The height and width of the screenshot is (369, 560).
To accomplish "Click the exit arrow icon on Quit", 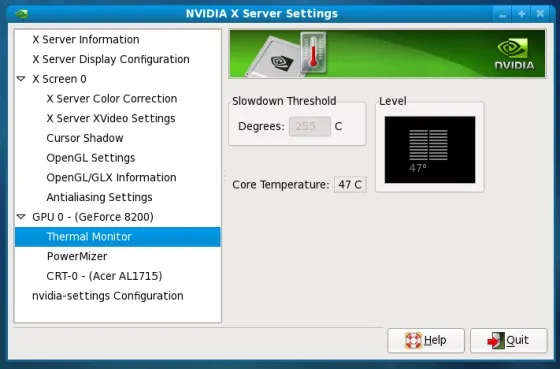I will tap(496, 340).
